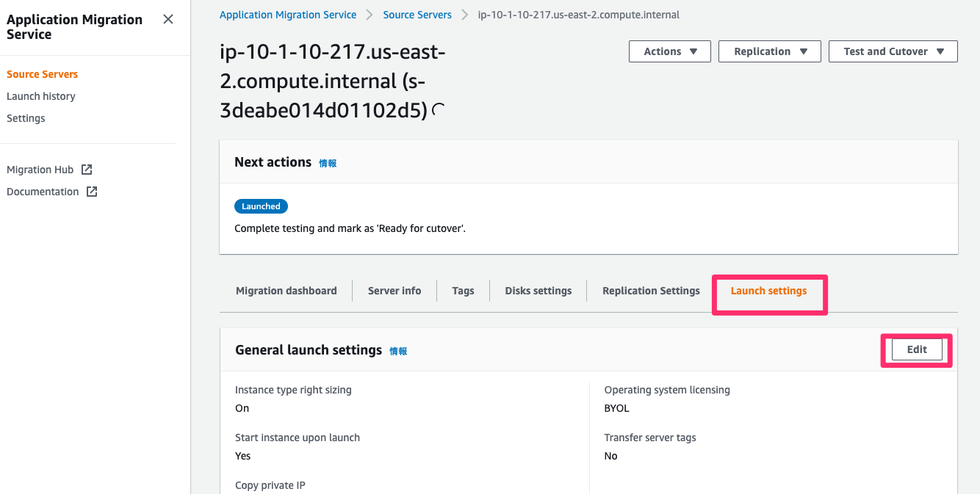Click the info link beside Next actions
Image resolution: width=980 pixels, height=494 pixels.
[328, 163]
